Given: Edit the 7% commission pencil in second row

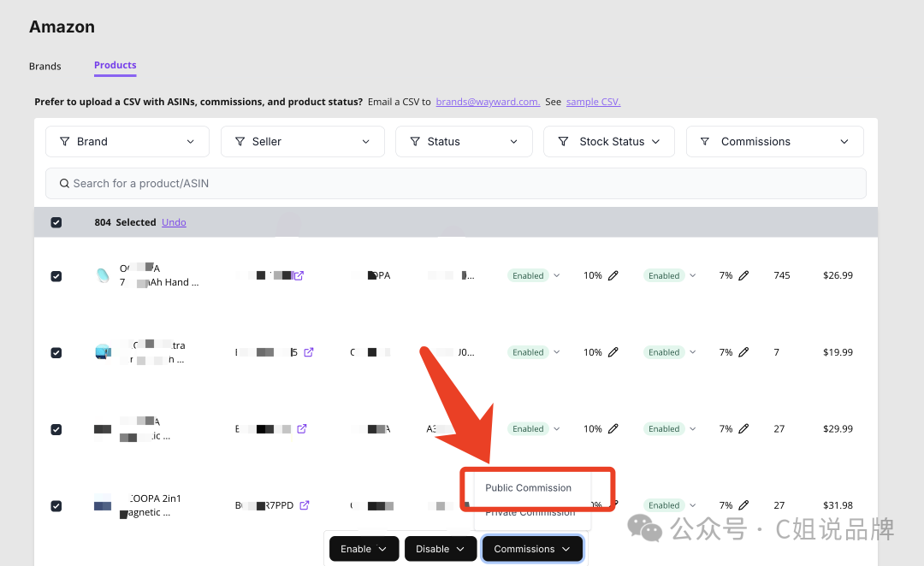Looking at the screenshot, I should pyautogui.click(x=743, y=352).
